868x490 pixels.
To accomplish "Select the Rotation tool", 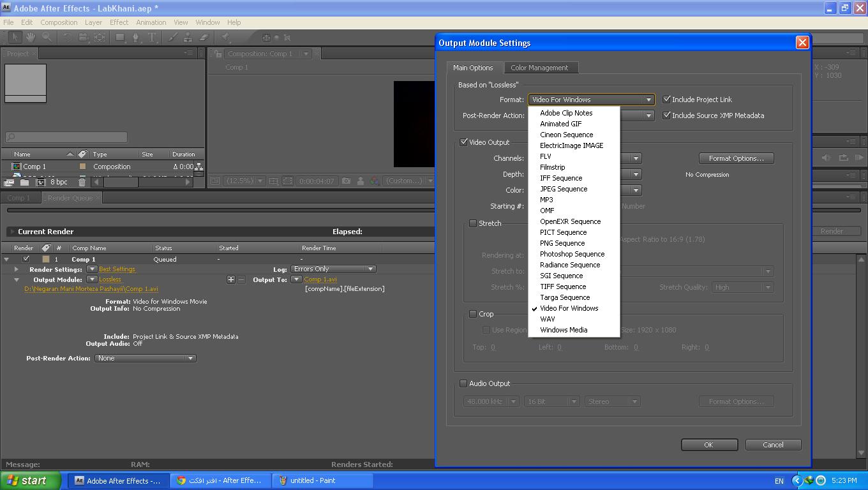I will click(67, 38).
